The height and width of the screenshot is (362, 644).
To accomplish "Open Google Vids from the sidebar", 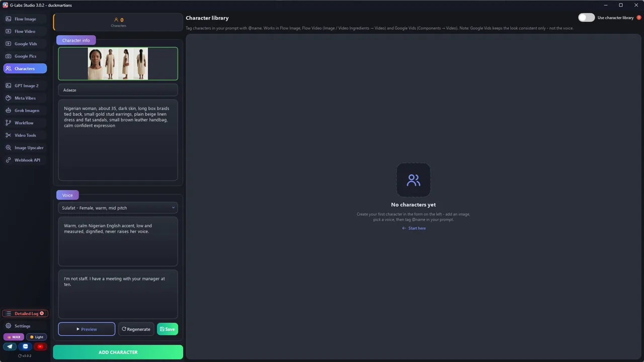I will (x=25, y=44).
